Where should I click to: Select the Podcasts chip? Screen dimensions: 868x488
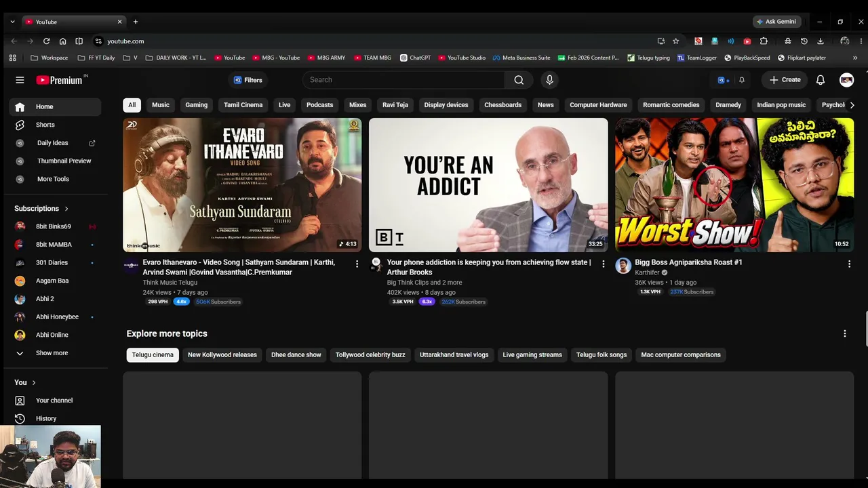pos(320,105)
